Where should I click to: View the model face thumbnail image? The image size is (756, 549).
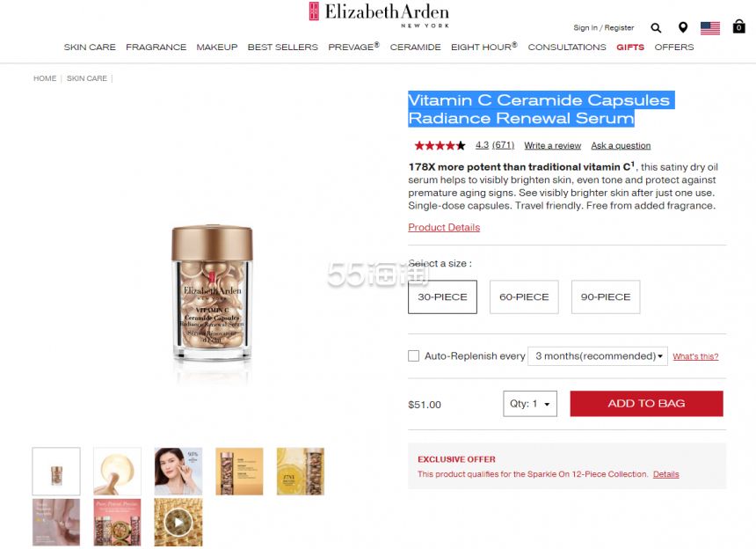[178, 472]
